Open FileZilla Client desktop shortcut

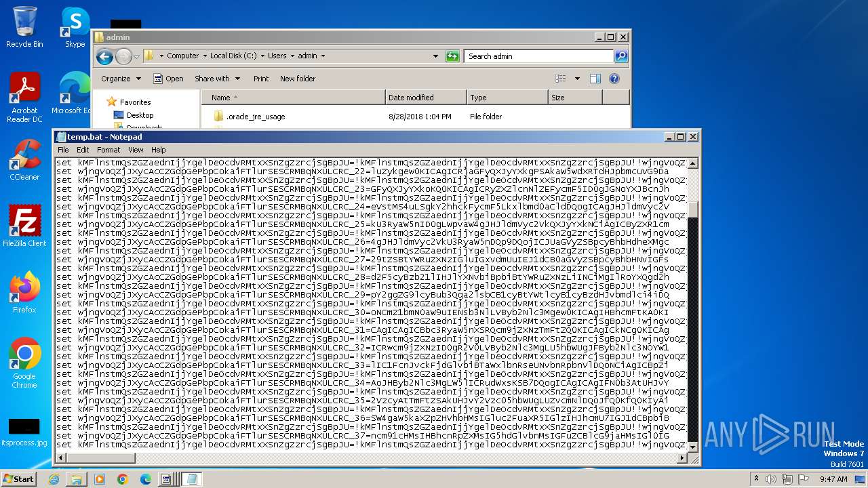click(x=24, y=226)
